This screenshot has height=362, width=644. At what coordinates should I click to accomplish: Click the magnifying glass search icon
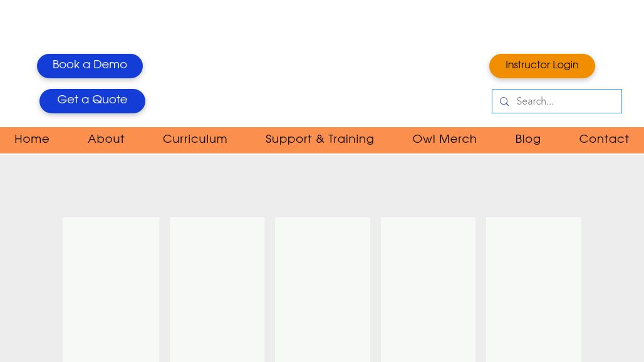pyautogui.click(x=504, y=101)
